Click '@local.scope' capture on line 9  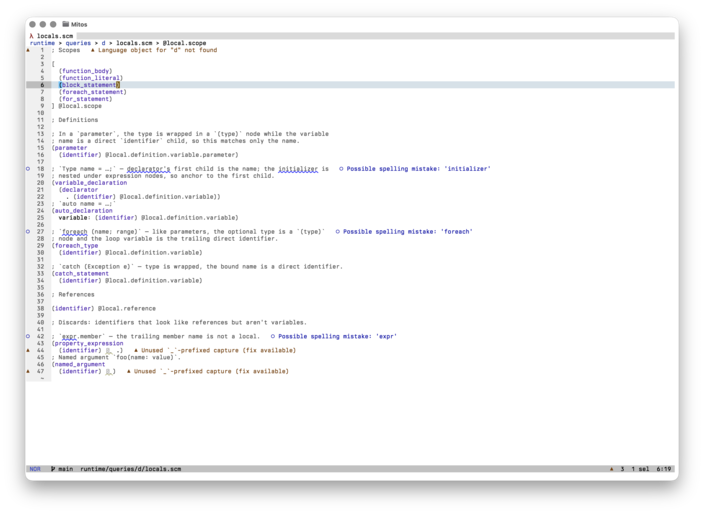click(x=80, y=106)
